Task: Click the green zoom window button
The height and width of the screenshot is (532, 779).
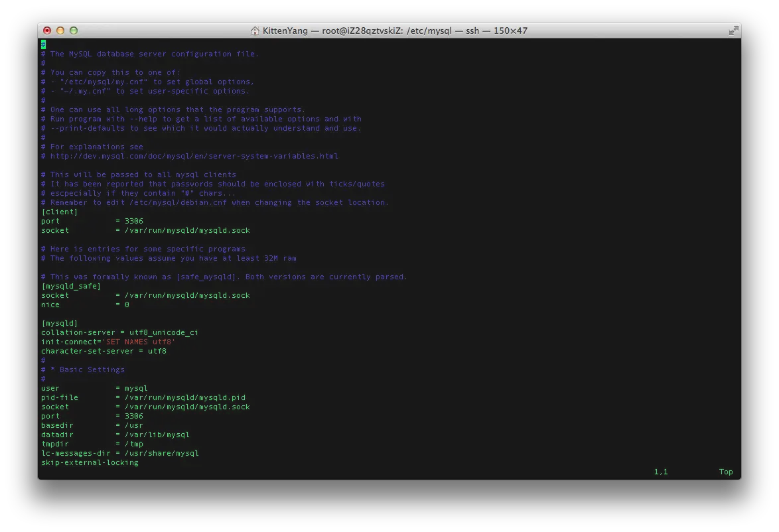Action: tap(74, 31)
